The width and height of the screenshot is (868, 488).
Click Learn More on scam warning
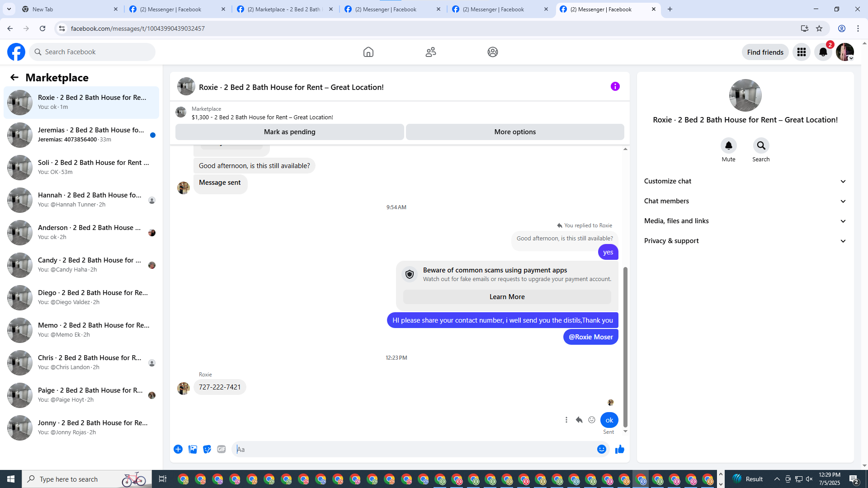(507, 297)
